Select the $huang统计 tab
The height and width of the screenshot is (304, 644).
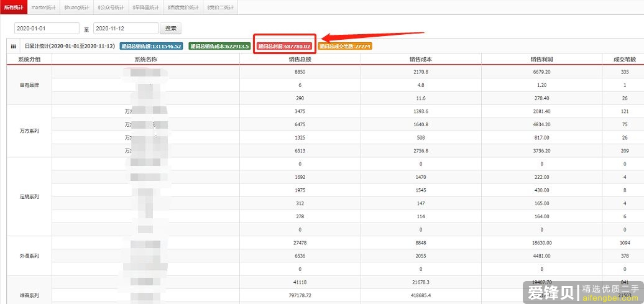click(76, 7)
